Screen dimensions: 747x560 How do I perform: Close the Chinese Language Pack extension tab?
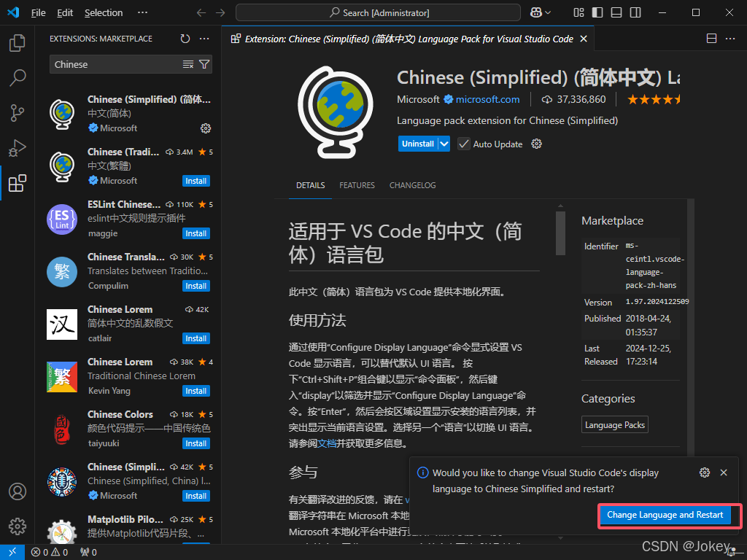[x=584, y=39]
